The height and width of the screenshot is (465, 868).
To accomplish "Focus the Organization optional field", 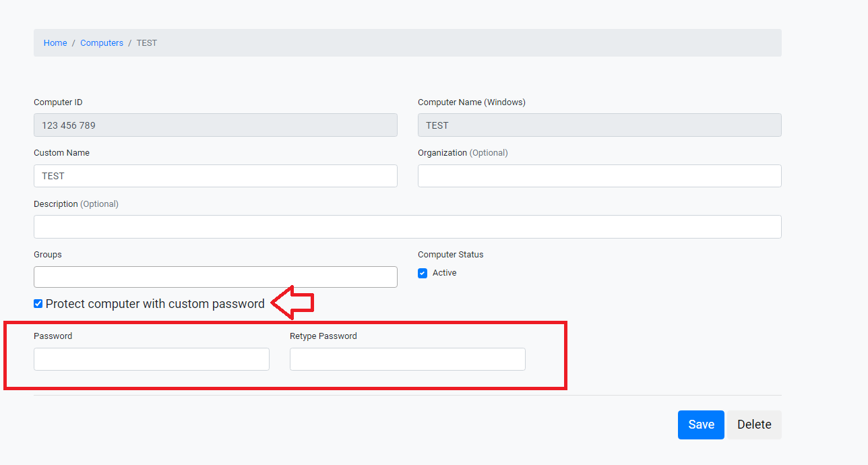I will point(599,176).
